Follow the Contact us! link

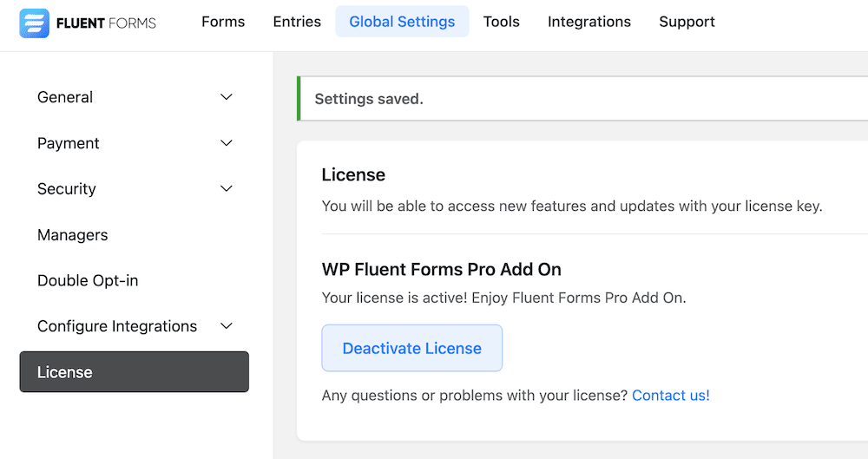coord(670,396)
